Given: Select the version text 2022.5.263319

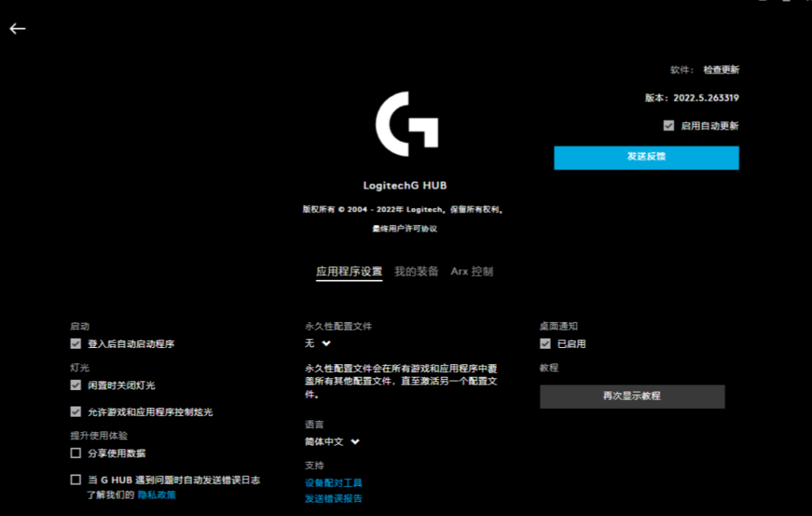Looking at the screenshot, I should tap(706, 98).
